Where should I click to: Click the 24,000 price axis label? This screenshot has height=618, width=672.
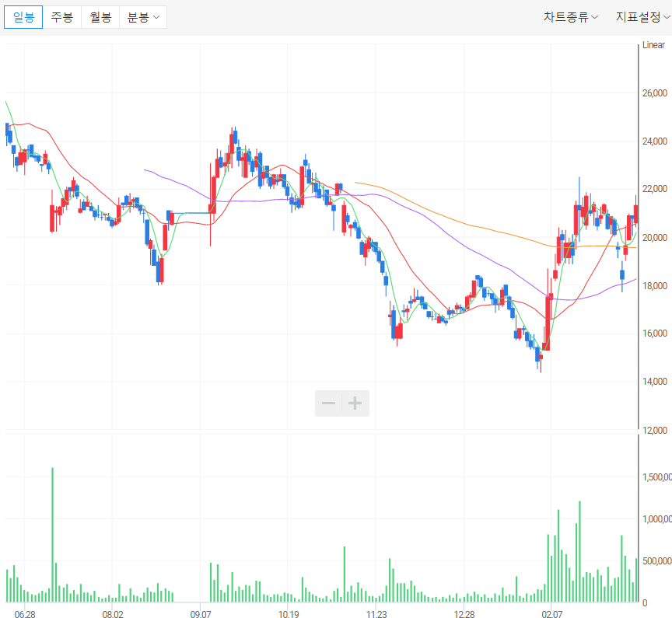[654, 141]
